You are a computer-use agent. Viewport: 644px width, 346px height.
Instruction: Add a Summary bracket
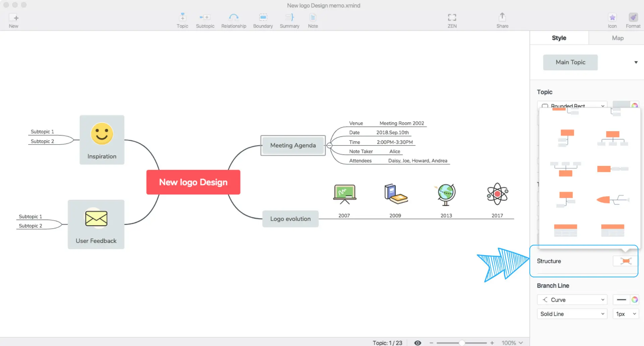tap(289, 21)
